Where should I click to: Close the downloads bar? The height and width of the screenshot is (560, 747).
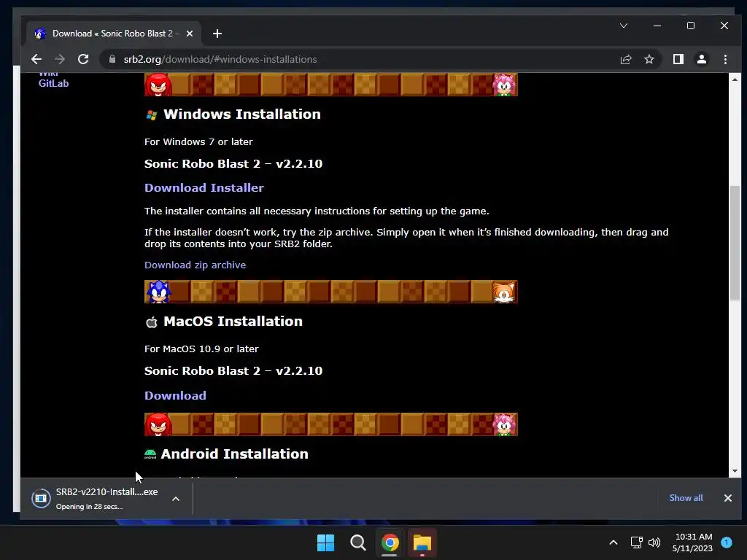(727, 498)
